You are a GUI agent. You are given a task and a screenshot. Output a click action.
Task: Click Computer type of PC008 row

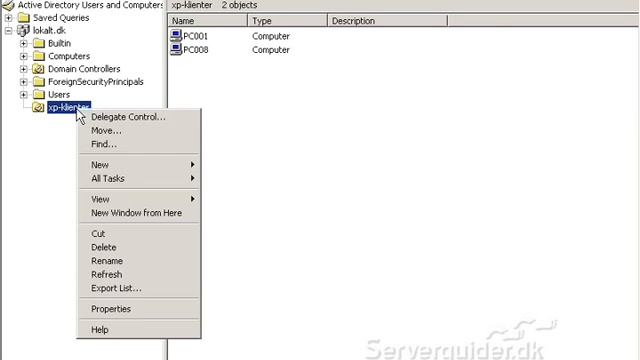click(x=271, y=50)
